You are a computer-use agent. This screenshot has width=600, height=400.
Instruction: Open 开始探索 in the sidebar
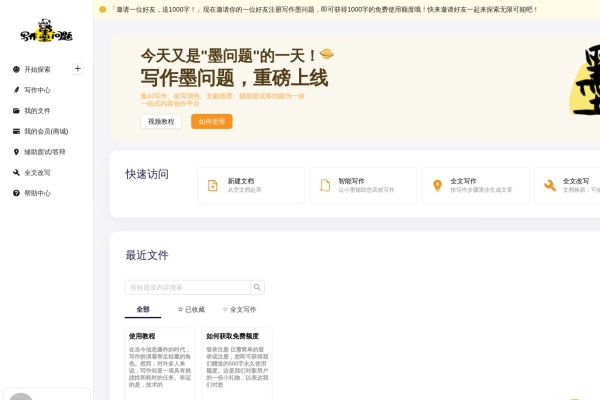coord(38,69)
